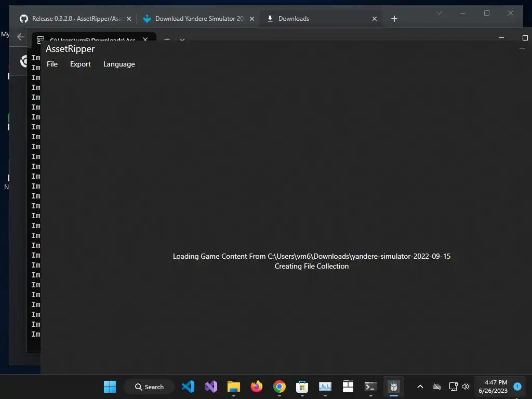
Task: Open the Windows Start menu
Action: click(110, 387)
